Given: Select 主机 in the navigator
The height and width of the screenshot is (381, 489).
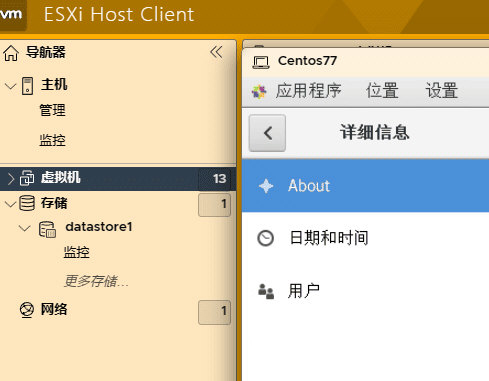Looking at the screenshot, I should pyautogui.click(x=54, y=84).
